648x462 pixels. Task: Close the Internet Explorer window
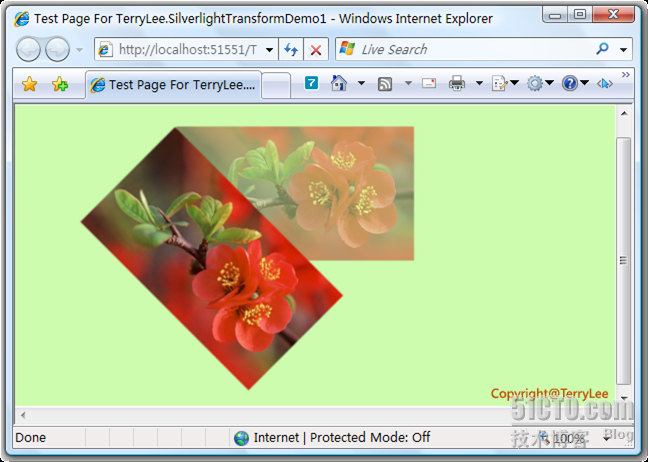614,15
